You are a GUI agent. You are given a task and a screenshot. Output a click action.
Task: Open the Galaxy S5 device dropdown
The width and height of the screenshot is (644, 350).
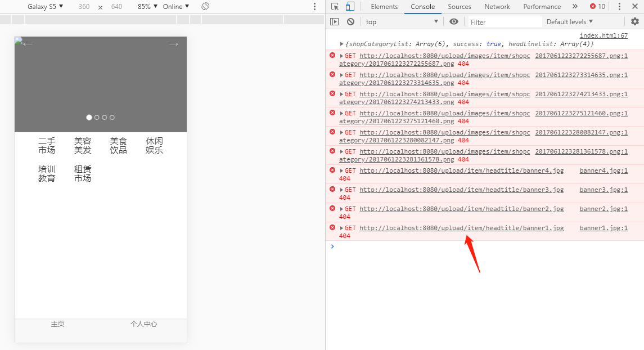[45, 7]
